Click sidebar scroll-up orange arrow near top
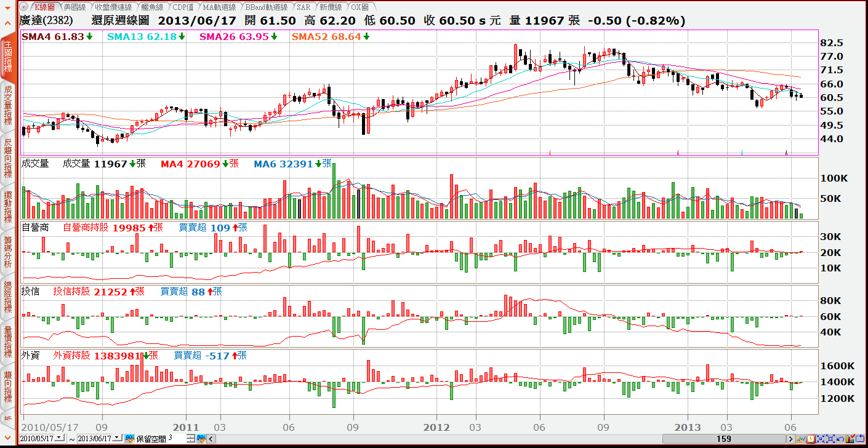 coord(7,23)
